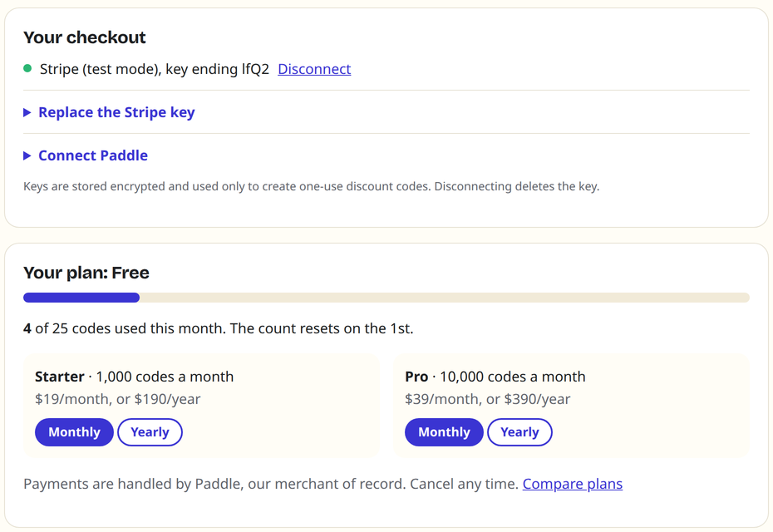773x532 pixels.
Task: Click the $39/month, or $390/year price text
Action: 488,399
